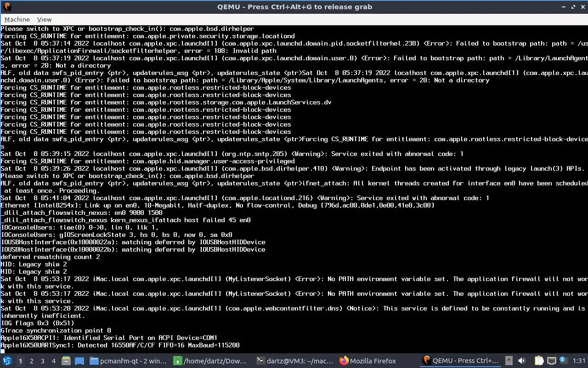Click the 'Ethernet [Intel8254x]: Link up on en0' line
The image size is (588, 368).
point(218,205)
